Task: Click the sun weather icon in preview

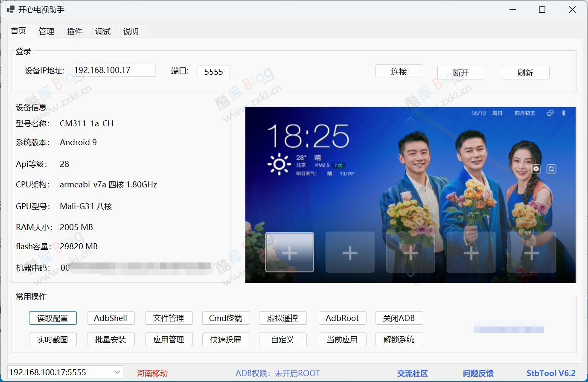Action: pos(279,164)
